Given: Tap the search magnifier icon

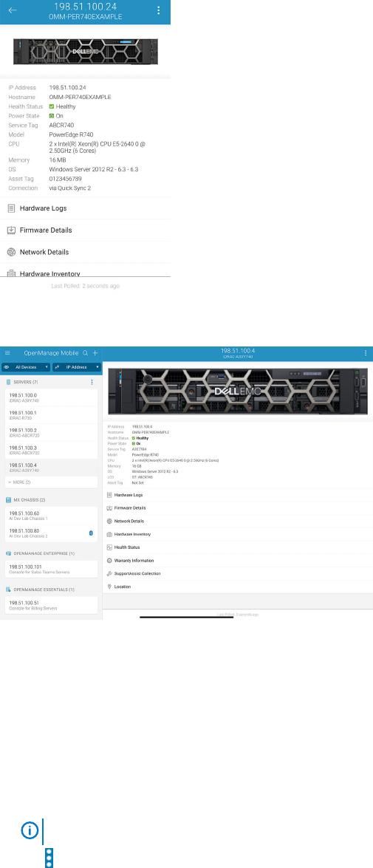Looking at the screenshot, I should click(x=85, y=352).
